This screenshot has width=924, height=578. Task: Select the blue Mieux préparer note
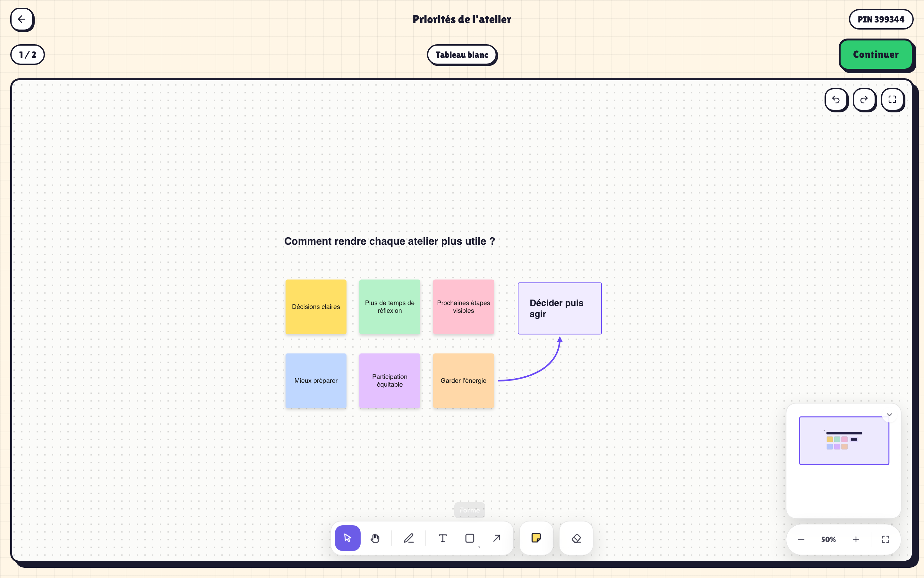pos(316,381)
